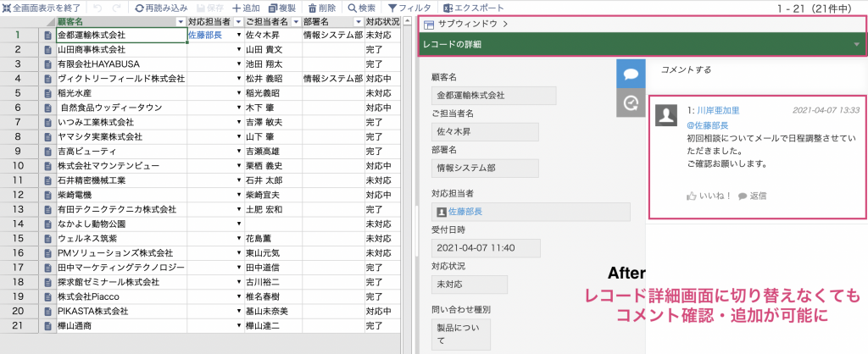
Task: Click the 対応状況 column header
Action: (382, 21)
